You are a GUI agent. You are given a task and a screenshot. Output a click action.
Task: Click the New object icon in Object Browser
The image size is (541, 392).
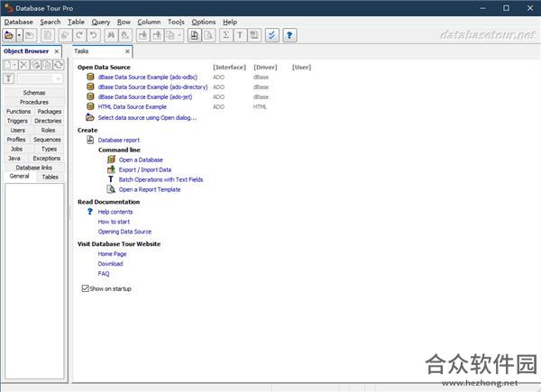coord(10,65)
